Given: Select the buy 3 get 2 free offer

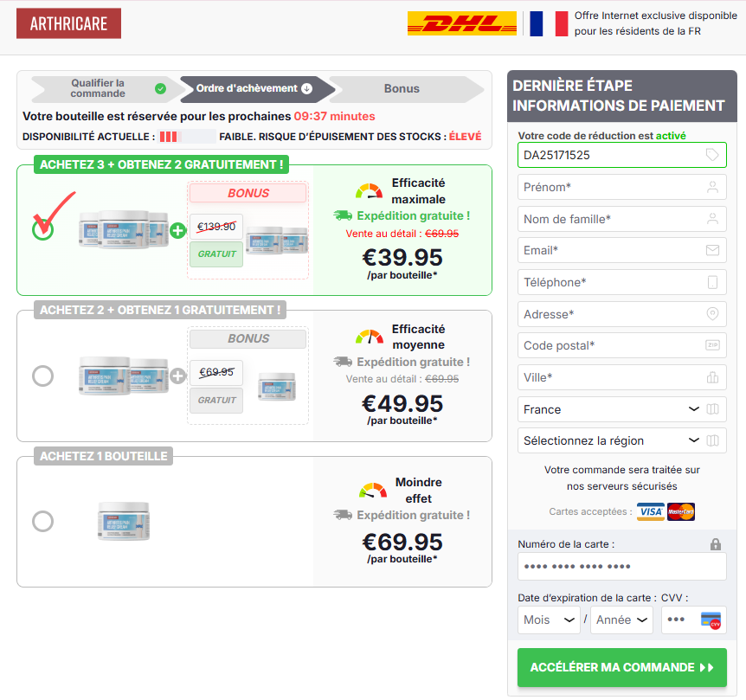Looking at the screenshot, I should [42, 229].
